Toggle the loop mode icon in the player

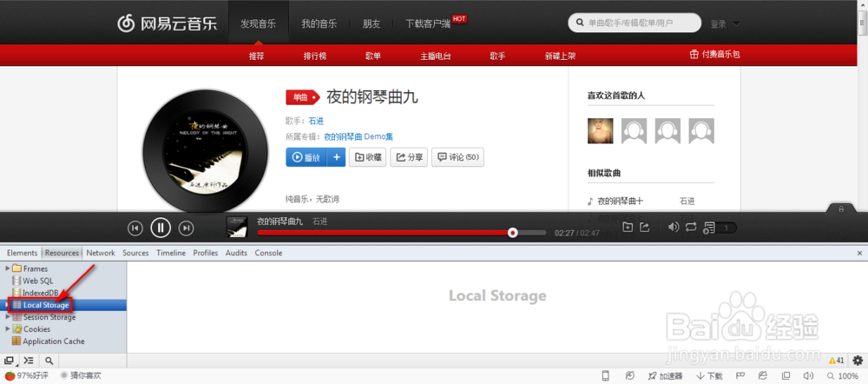[x=691, y=227]
